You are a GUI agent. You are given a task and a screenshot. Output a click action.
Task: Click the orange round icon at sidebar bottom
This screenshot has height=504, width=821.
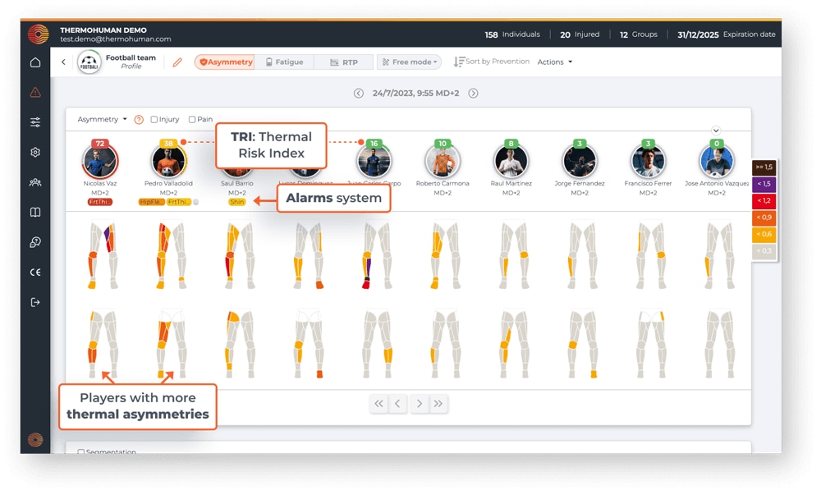[x=35, y=440]
